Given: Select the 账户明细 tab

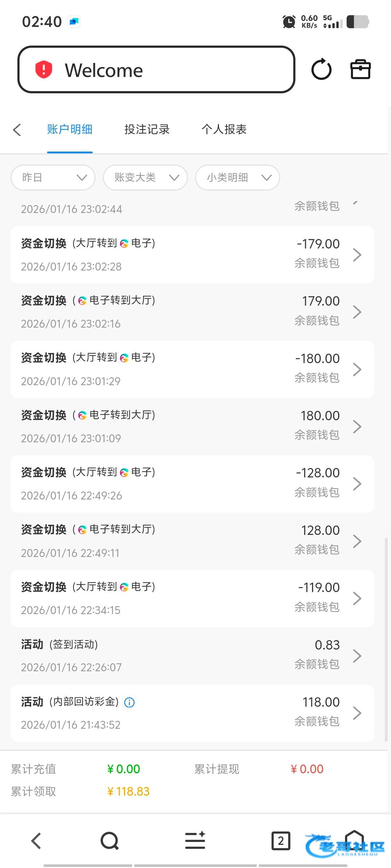Looking at the screenshot, I should coord(70,129).
